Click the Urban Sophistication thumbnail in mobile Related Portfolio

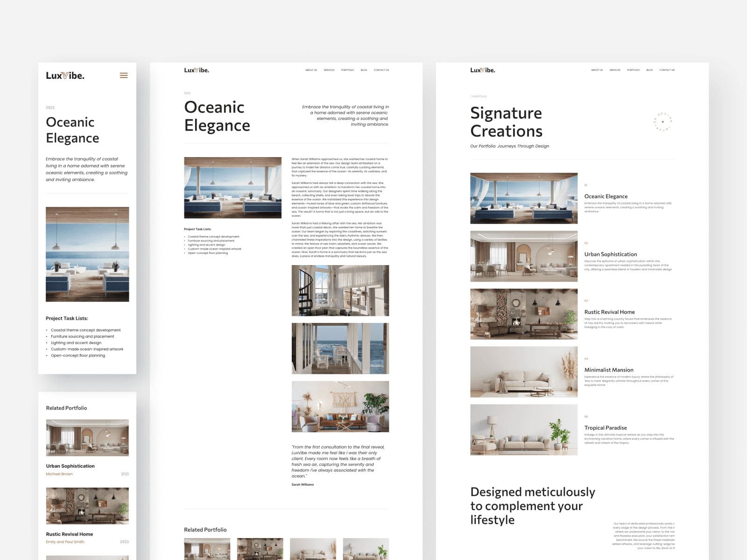[x=87, y=438]
